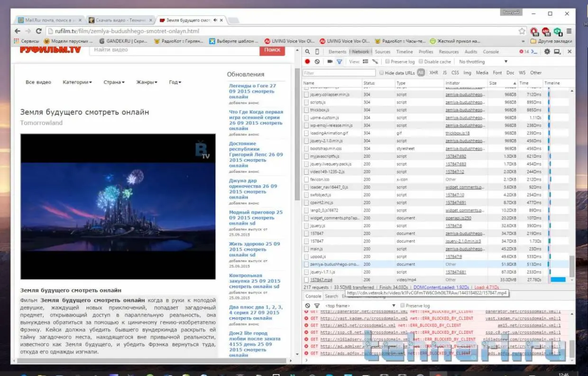The image size is (588, 376).
Task: Enable capture screenshots camera icon
Action: [330, 62]
